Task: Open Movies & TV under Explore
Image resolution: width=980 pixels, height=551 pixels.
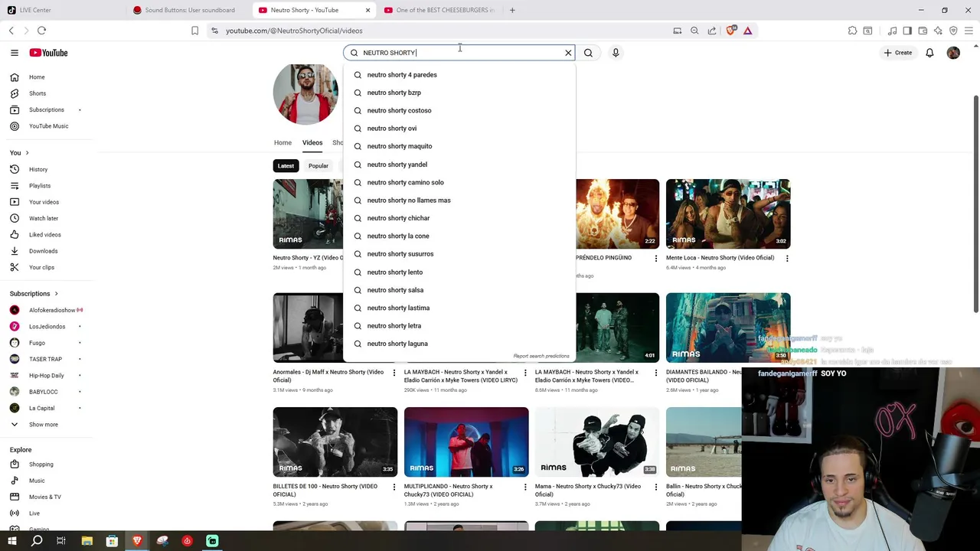Action: coord(46,497)
